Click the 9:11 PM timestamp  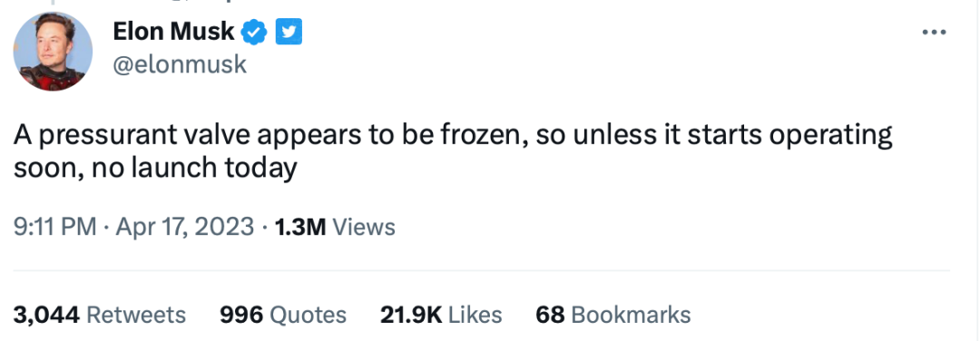coord(55,226)
